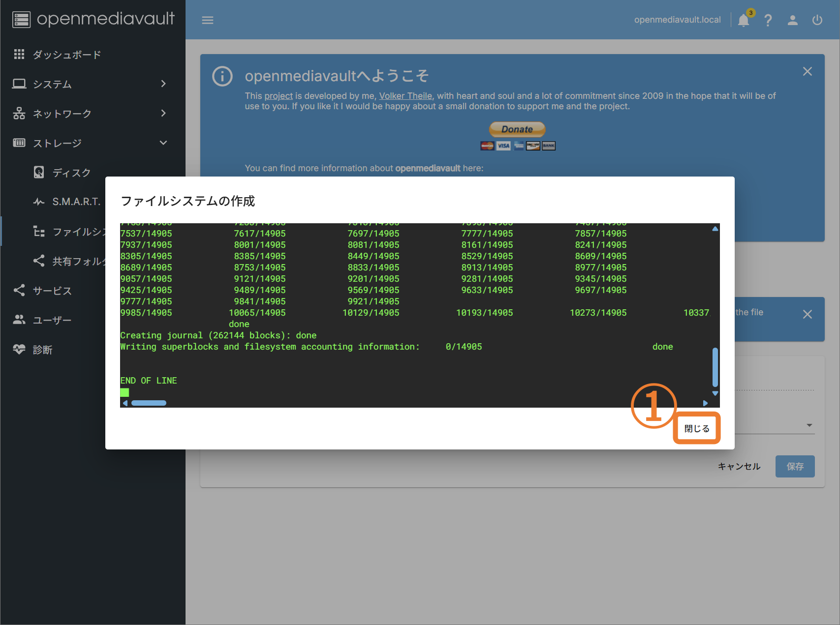Click the help question mark icon
840x625 pixels.
(768, 20)
